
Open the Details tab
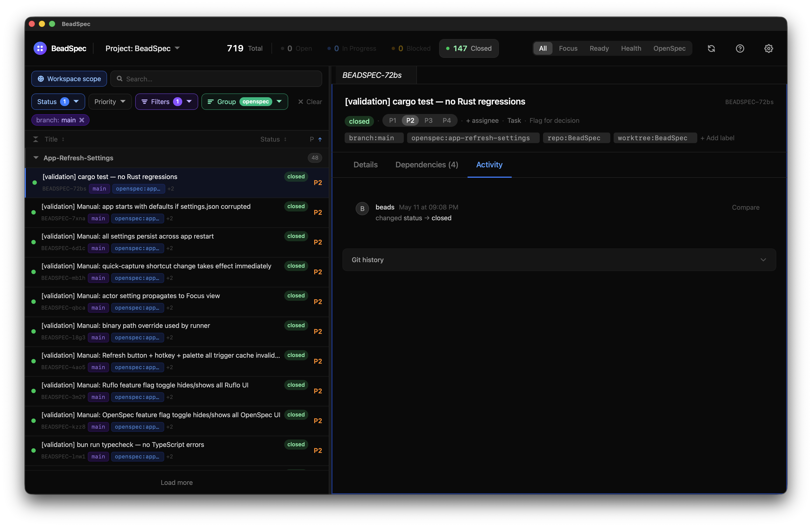click(365, 165)
